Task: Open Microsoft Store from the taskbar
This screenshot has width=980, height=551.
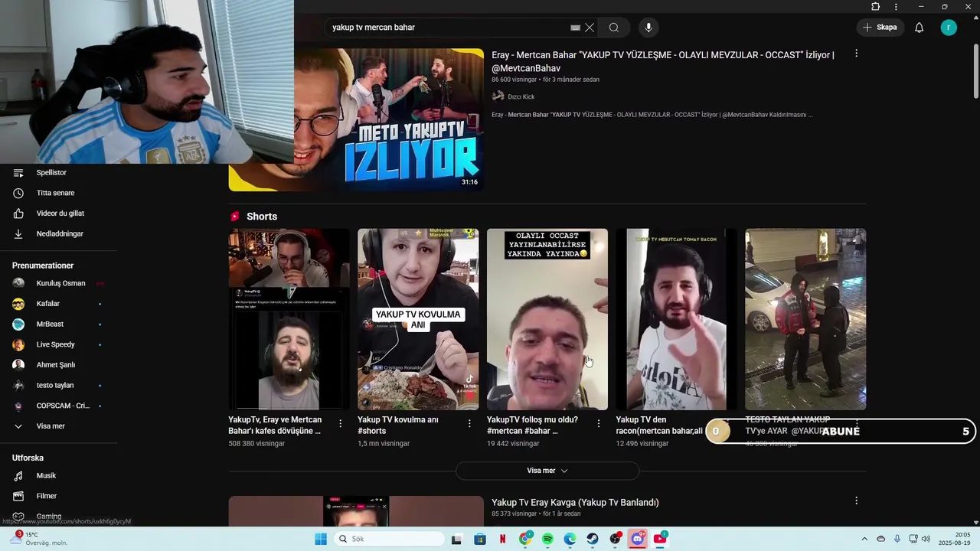Action: (x=480, y=539)
